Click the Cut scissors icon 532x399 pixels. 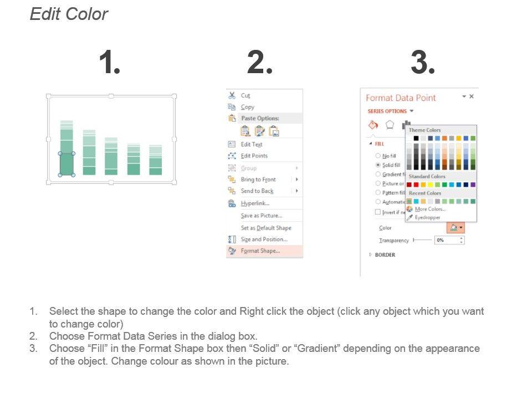pyautogui.click(x=232, y=95)
